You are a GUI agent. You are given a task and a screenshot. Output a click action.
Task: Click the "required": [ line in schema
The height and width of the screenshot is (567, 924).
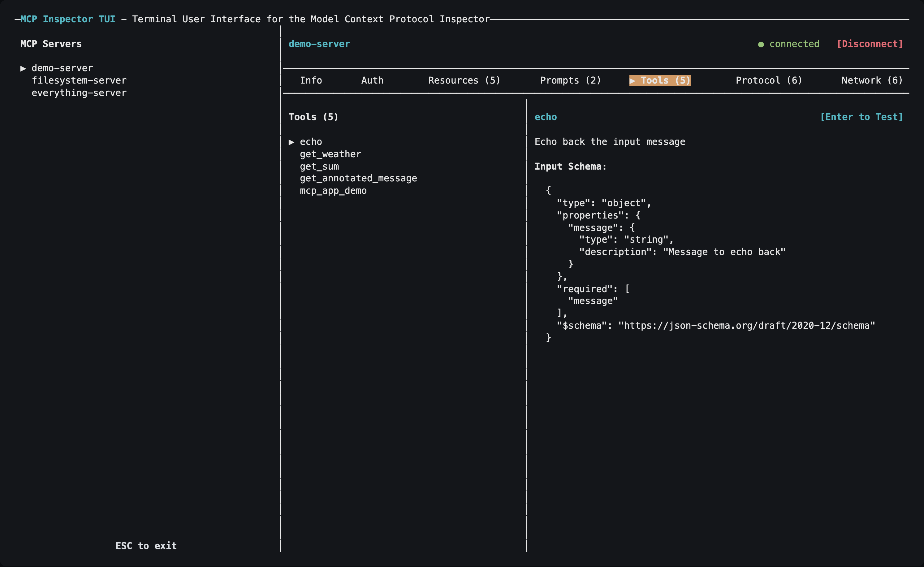coord(593,289)
